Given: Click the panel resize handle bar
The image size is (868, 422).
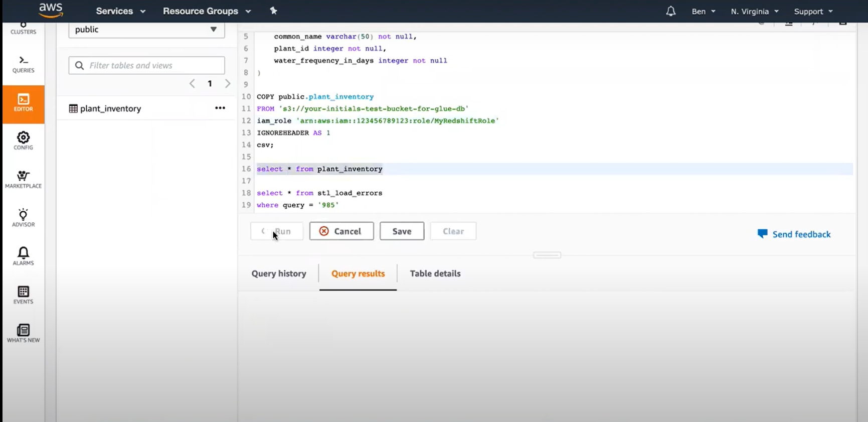Looking at the screenshot, I should pos(547,255).
